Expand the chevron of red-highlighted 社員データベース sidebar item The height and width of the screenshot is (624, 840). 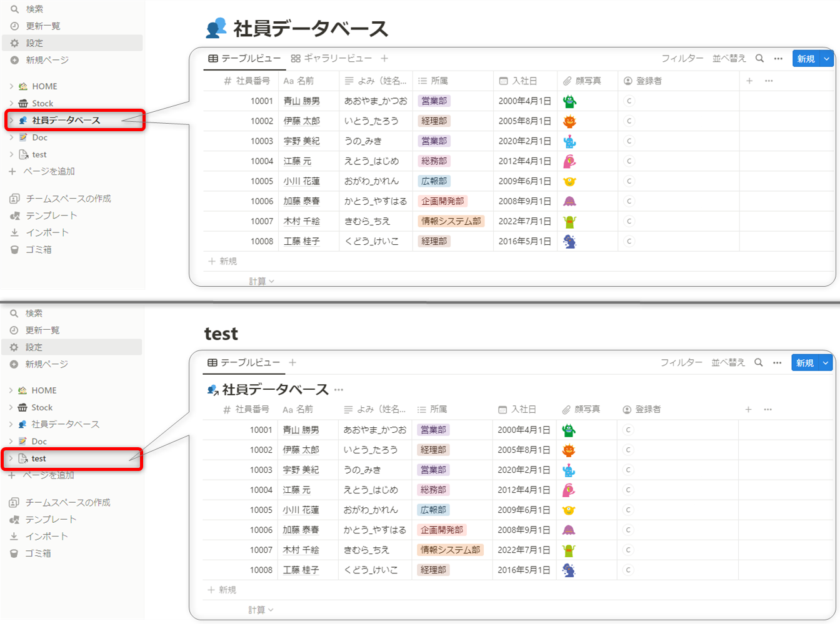coord(11,121)
